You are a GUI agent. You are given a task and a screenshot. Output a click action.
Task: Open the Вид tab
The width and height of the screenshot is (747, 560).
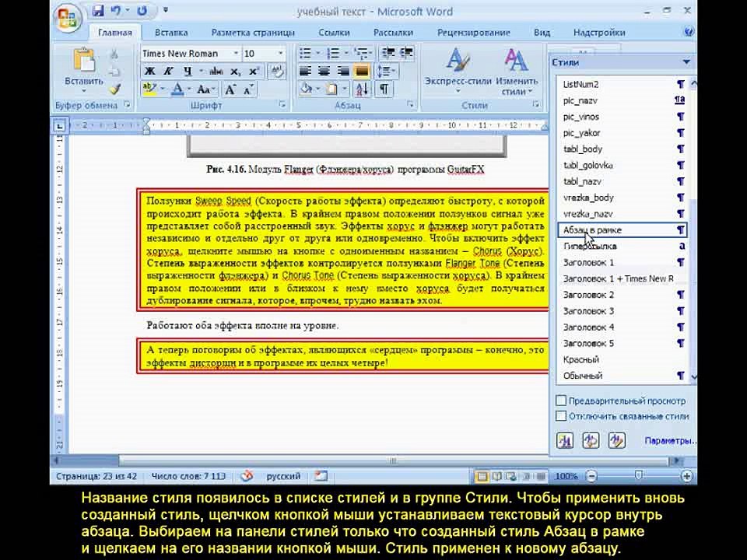point(542,33)
